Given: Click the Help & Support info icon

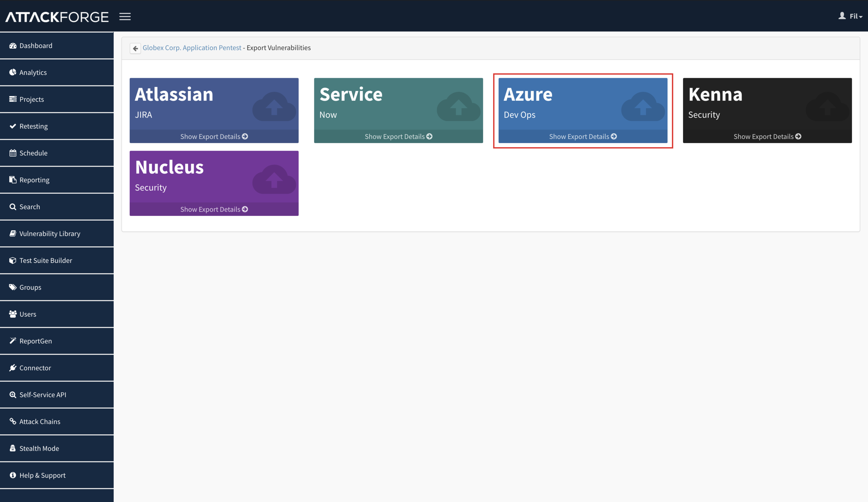Looking at the screenshot, I should (13, 475).
